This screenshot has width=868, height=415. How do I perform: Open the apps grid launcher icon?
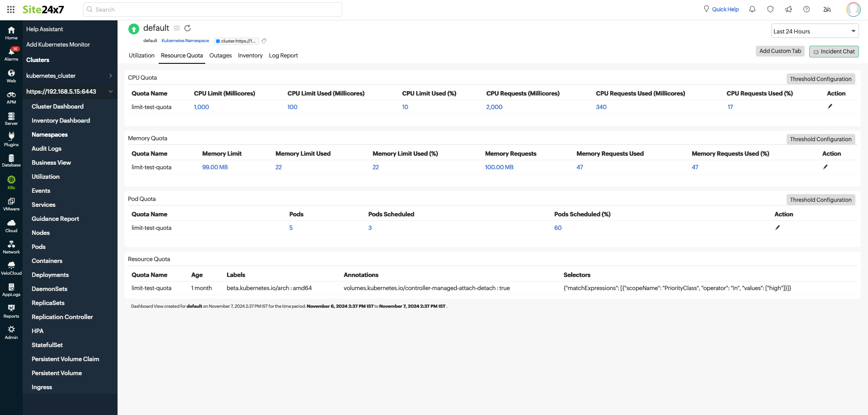11,10
